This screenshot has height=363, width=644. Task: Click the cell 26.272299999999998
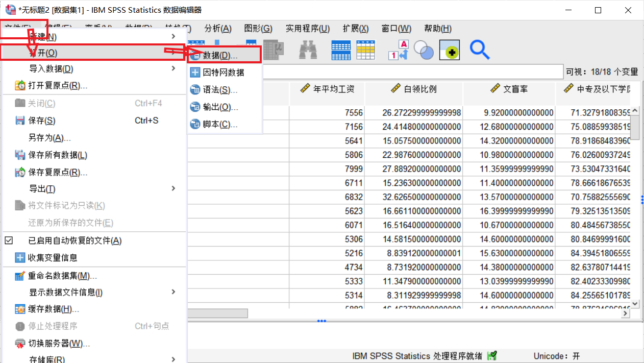(414, 112)
